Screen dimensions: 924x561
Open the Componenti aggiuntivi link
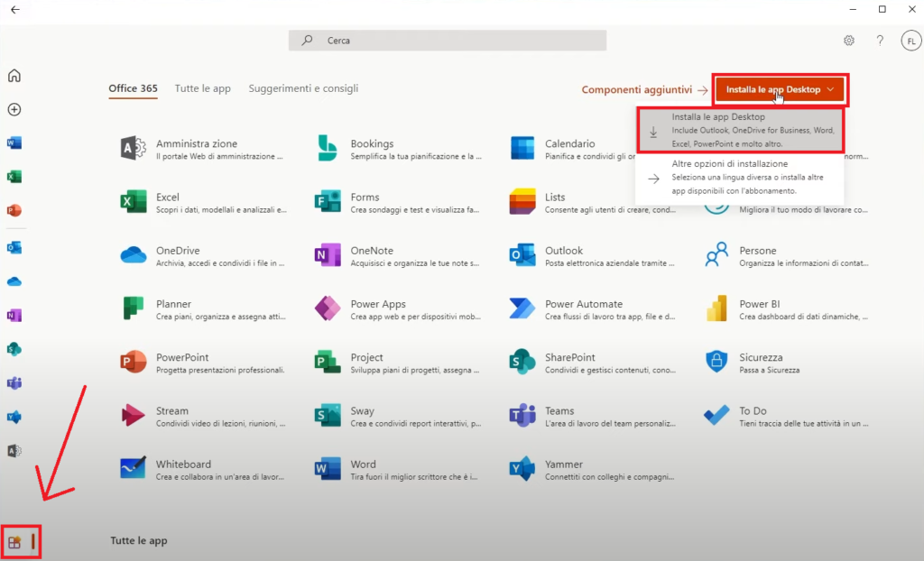coord(644,89)
